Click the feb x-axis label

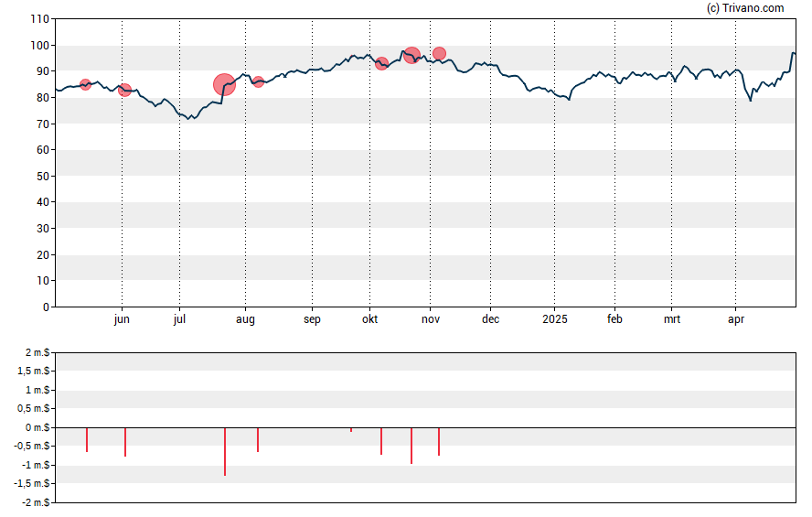pos(614,319)
